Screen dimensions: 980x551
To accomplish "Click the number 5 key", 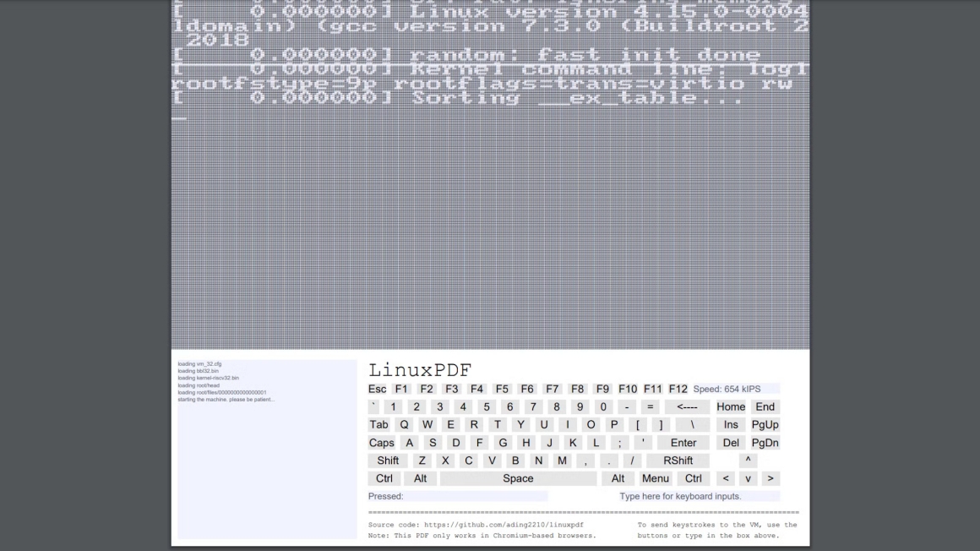I will pyautogui.click(x=487, y=406).
